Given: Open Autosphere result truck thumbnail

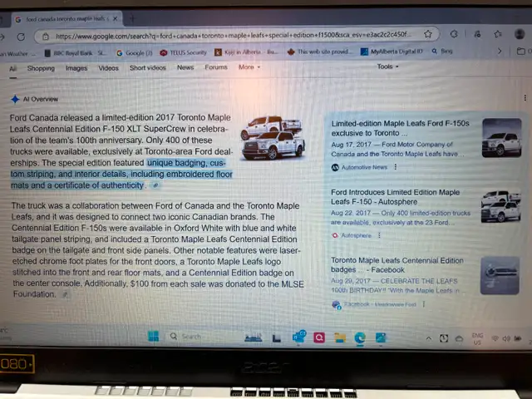Looking at the screenshot, I should click(x=500, y=206).
